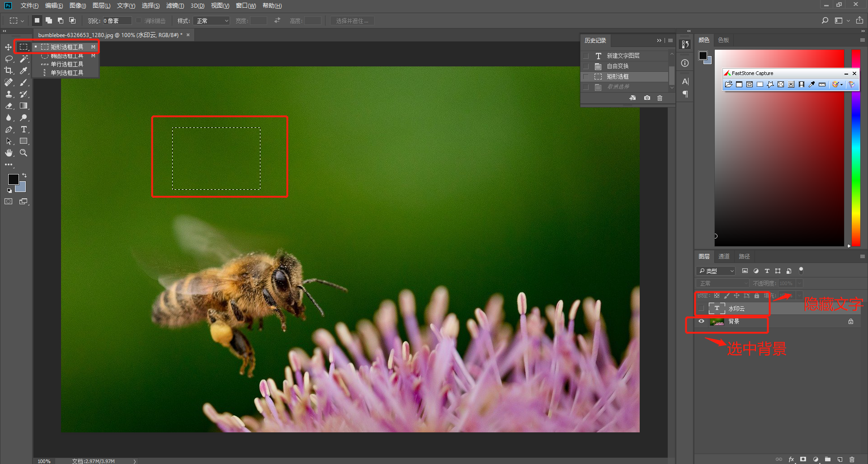Choose 单行选框工具 from the flyout
The height and width of the screenshot is (464, 868).
[x=66, y=64]
